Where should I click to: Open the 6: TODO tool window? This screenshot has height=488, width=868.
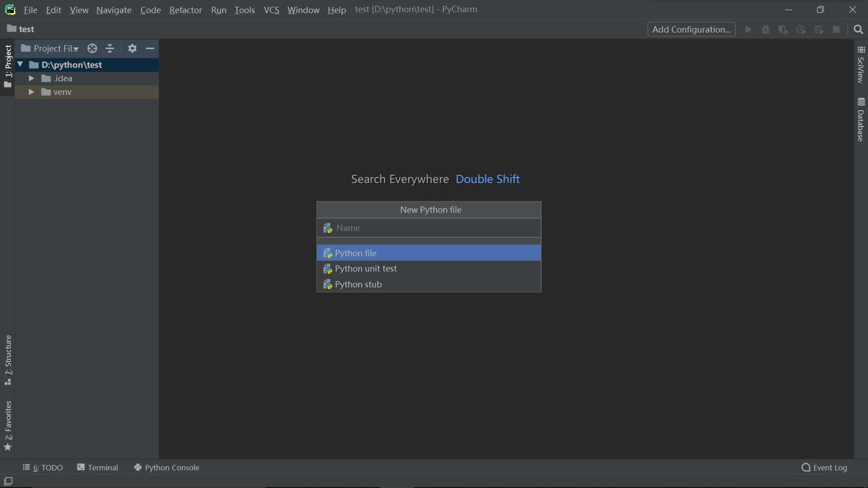[x=43, y=467]
